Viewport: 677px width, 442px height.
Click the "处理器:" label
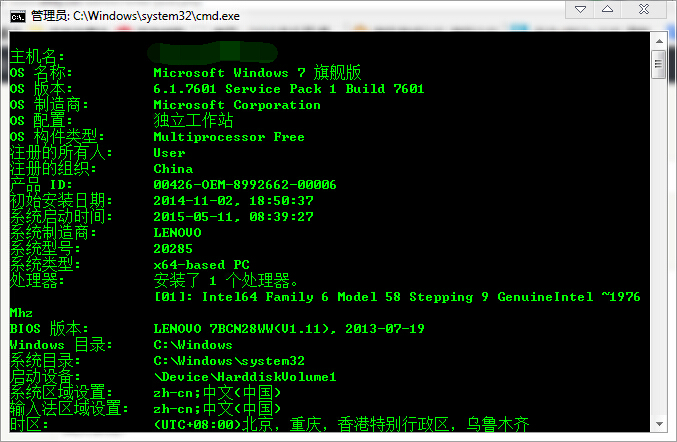pos(37,281)
